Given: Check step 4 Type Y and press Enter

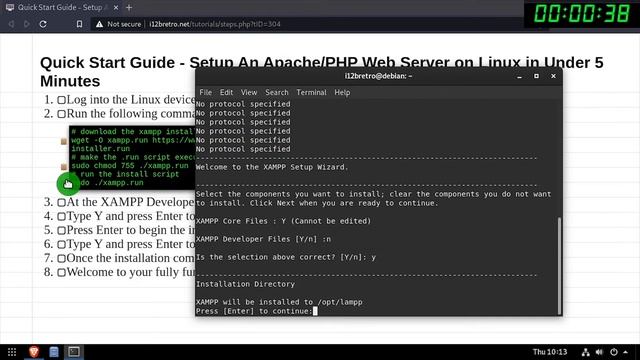Looking at the screenshot, I should (62, 216).
